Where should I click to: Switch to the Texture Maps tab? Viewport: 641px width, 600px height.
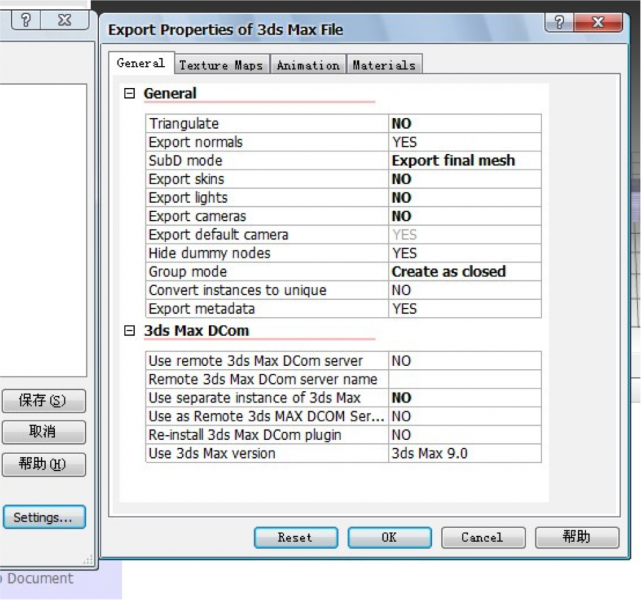(x=221, y=65)
